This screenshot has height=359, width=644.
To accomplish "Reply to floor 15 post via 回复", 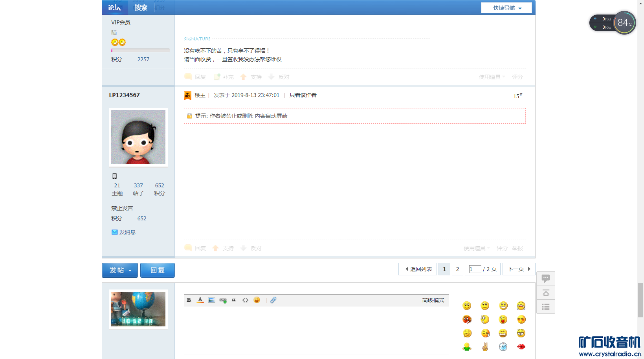I will click(x=195, y=248).
